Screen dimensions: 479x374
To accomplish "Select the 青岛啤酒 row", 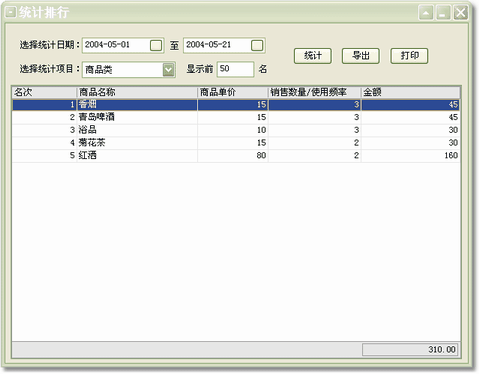I will click(236, 117).
